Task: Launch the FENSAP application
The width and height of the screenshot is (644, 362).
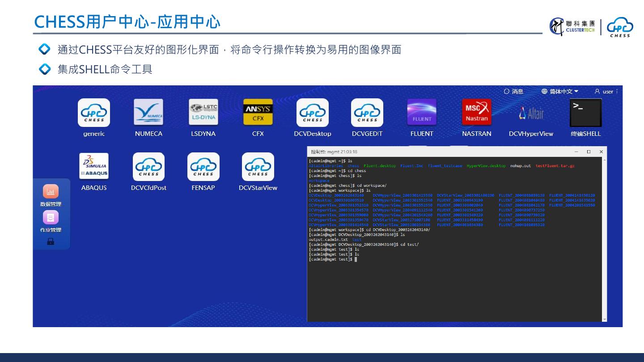Action: click(x=203, y=167)
